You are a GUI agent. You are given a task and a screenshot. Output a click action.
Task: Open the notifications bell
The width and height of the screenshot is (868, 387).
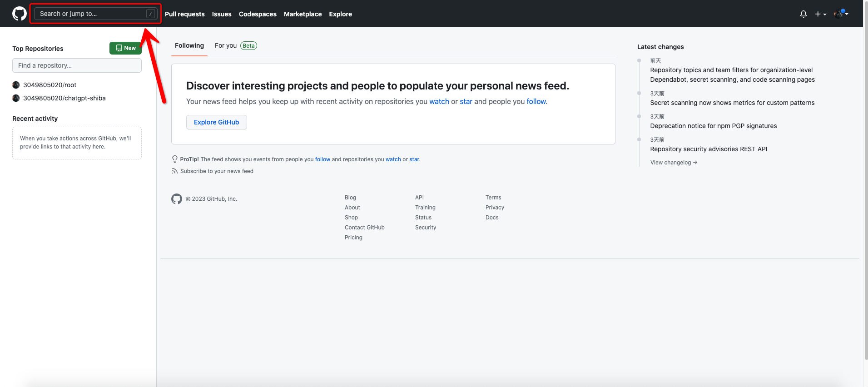click(x=803, y=14)
